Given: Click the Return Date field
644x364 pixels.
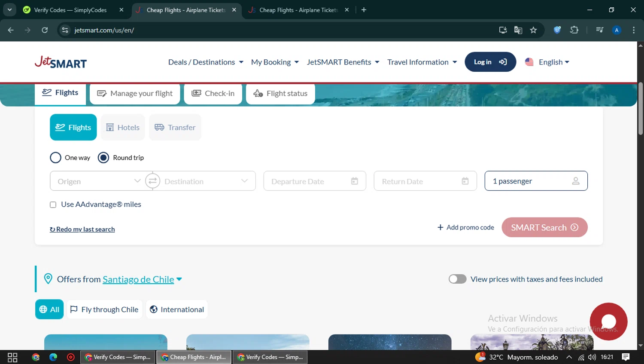Looking at the screenshot, I should 425,181.
